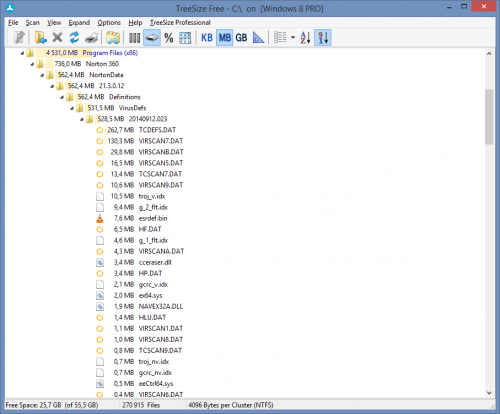Collapse the Program Files (x86) folder

tap(22, 53)
